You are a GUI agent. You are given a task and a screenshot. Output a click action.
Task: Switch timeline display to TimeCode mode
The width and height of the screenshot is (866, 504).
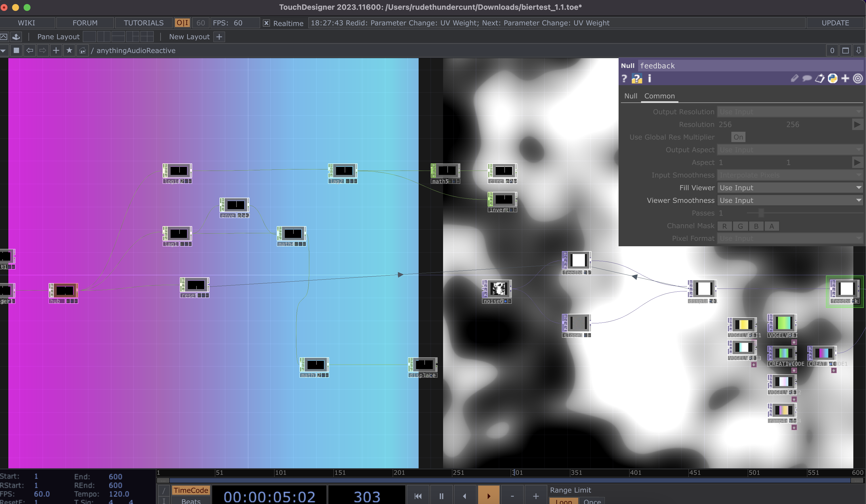click(x=191, y=490)
